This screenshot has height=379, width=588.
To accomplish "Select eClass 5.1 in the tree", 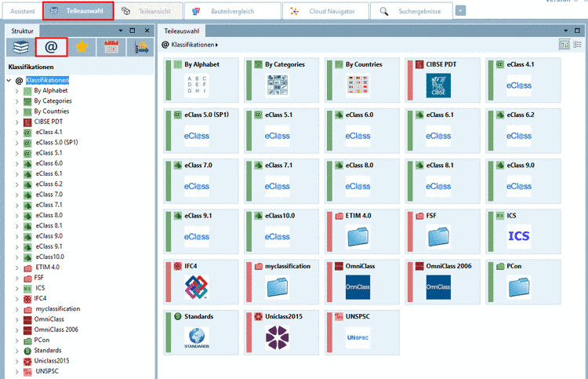I will (49, 153).
